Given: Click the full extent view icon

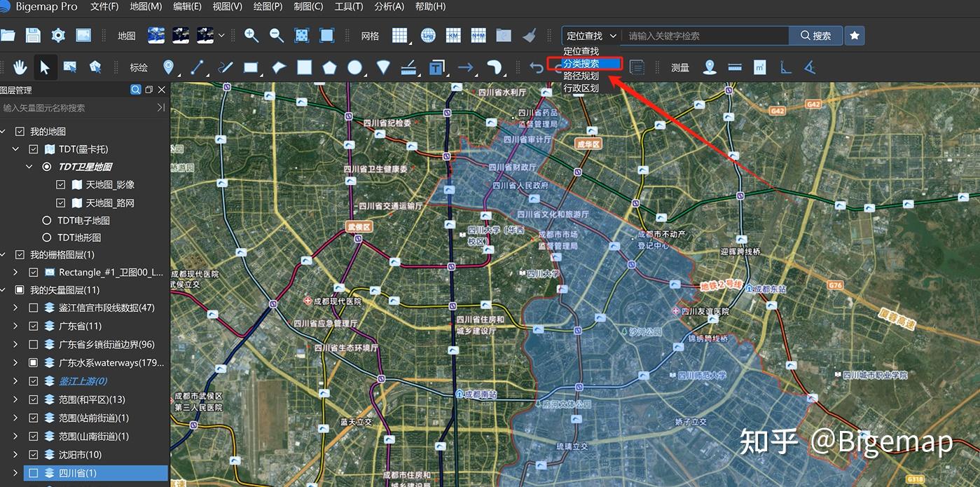Looking at the screenshot, I should 302,35.
